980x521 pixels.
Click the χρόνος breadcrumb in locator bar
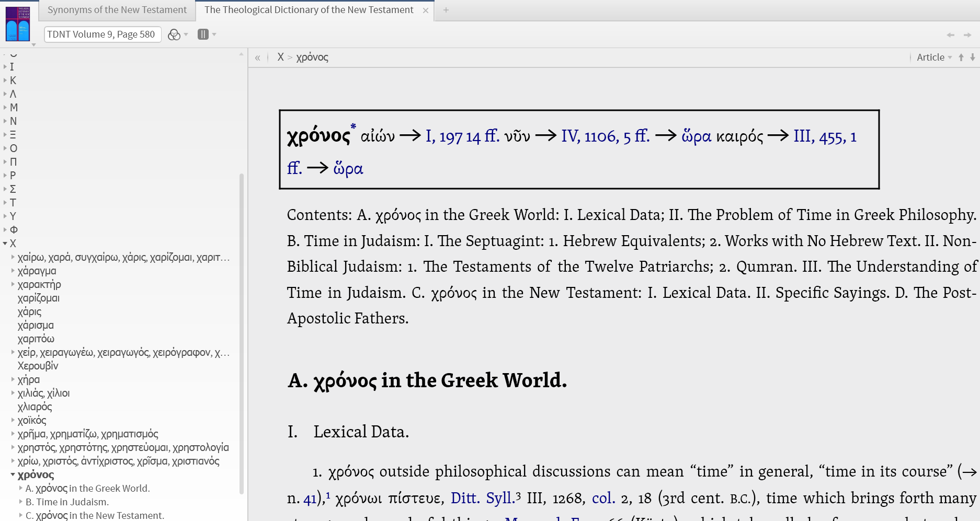pyautogui.click(x=312, y=57)
